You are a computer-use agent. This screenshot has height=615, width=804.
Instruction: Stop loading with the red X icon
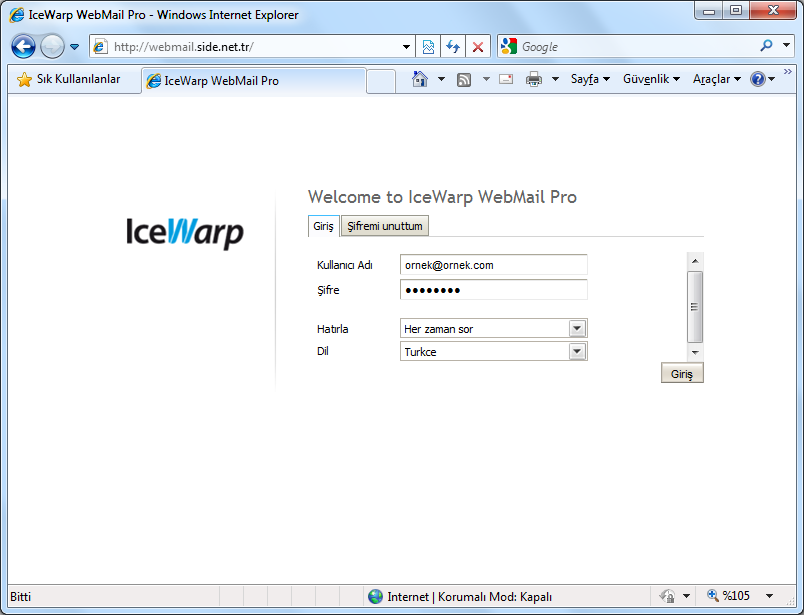[x=478, y=47]
